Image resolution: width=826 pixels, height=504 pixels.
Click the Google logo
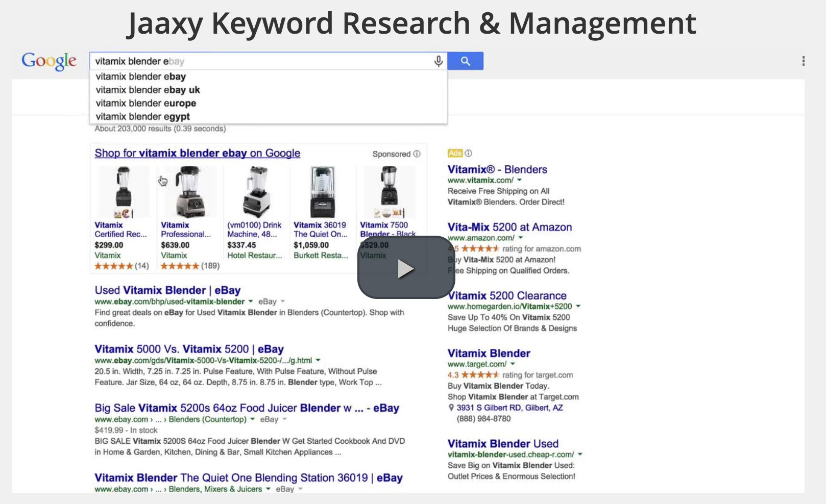pos(49,61)
